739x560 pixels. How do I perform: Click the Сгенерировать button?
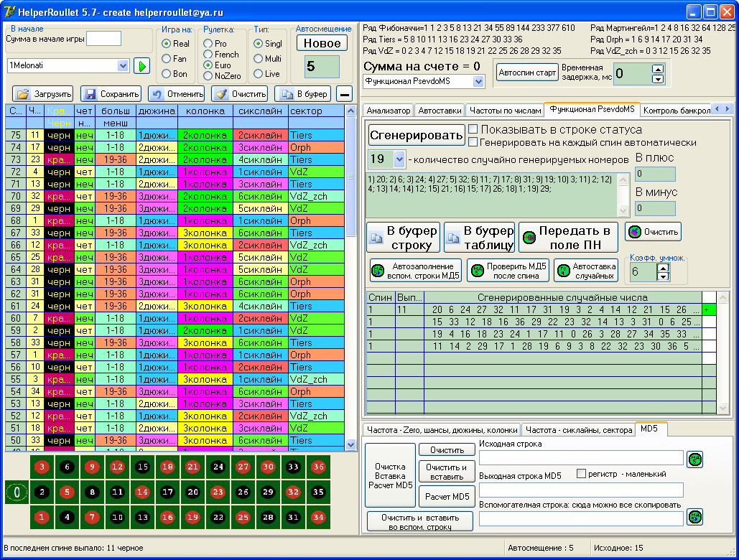pyautogui.click(x=416, y=135)
